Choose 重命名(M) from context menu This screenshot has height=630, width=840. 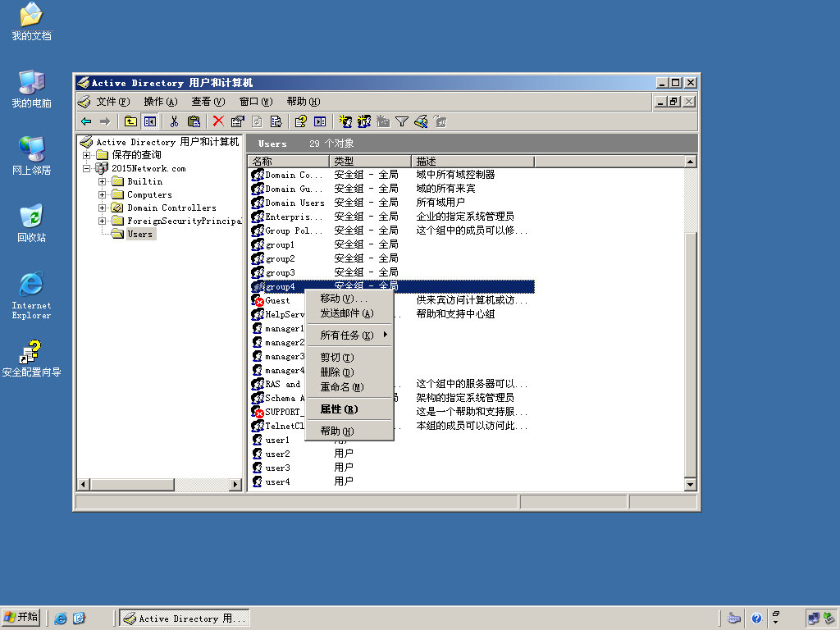[349, 387]
